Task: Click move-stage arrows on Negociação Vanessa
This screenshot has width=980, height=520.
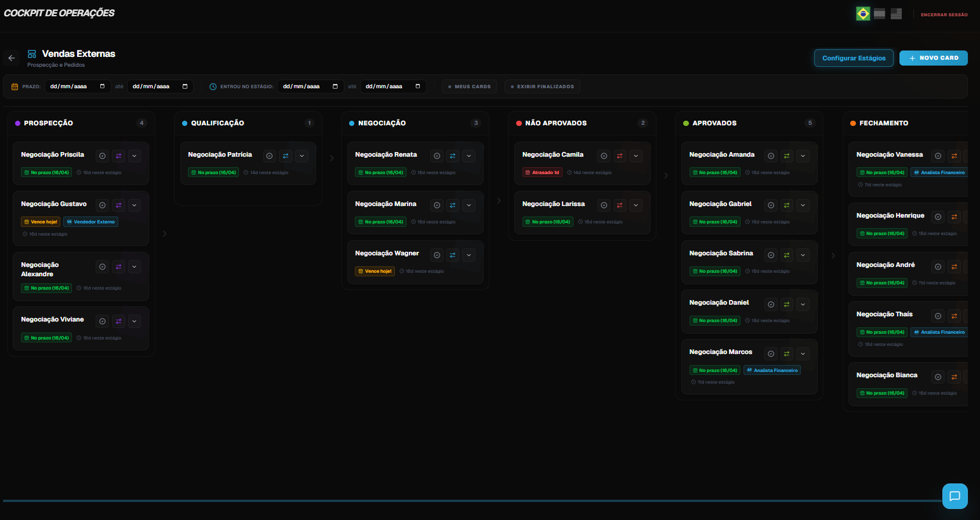Action: pyautogui.click(x=954, y=156)
